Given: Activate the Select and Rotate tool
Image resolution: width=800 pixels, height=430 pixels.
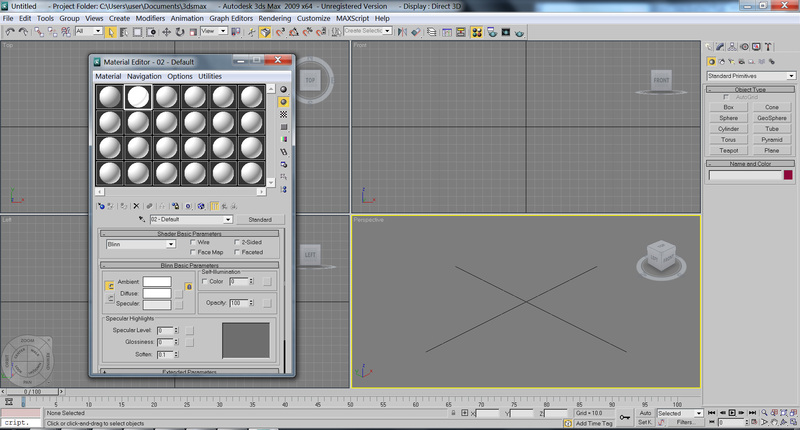Looking at the screenshot, I should 180,32.
